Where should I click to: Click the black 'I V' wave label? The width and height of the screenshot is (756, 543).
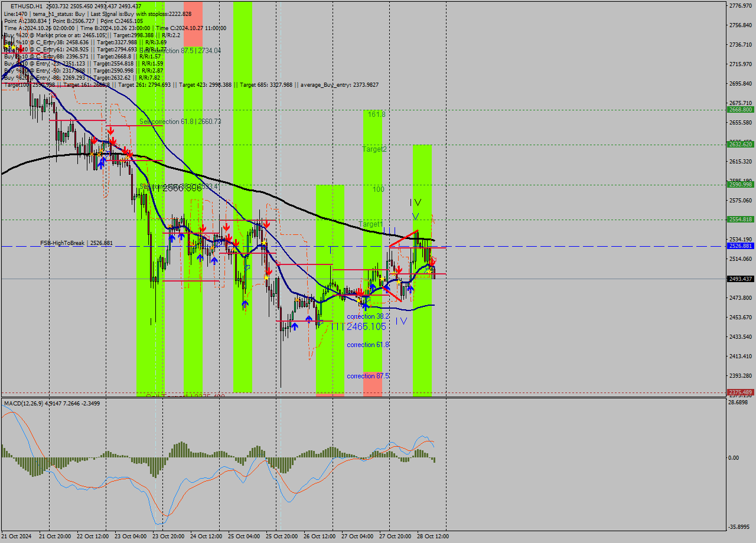click(416, 202)
